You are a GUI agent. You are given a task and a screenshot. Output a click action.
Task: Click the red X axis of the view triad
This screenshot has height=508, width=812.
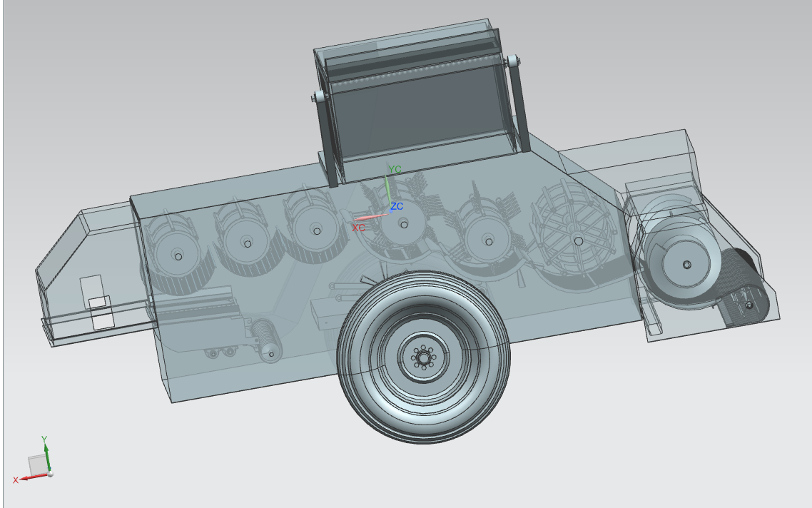pyautogui.click(x=31, y=477)
